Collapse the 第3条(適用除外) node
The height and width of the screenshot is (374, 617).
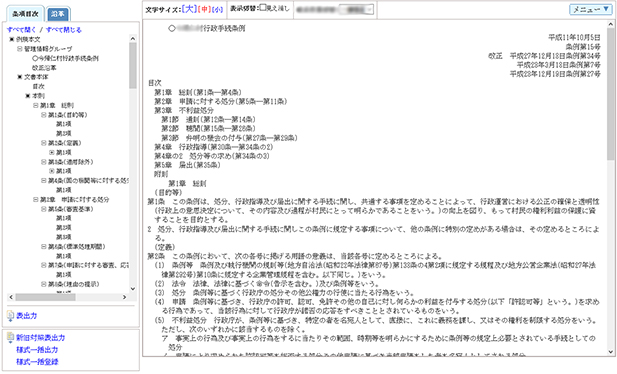point(43,161)
